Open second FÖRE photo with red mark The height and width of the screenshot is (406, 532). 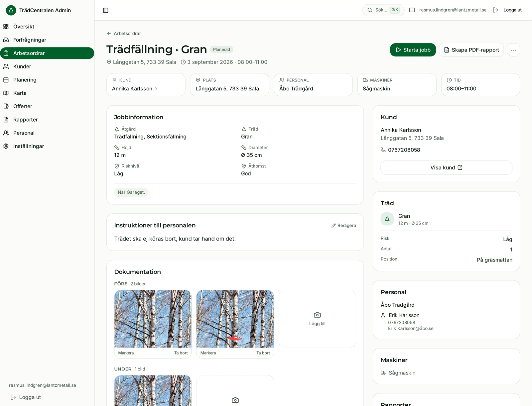(x=235, y=319)
